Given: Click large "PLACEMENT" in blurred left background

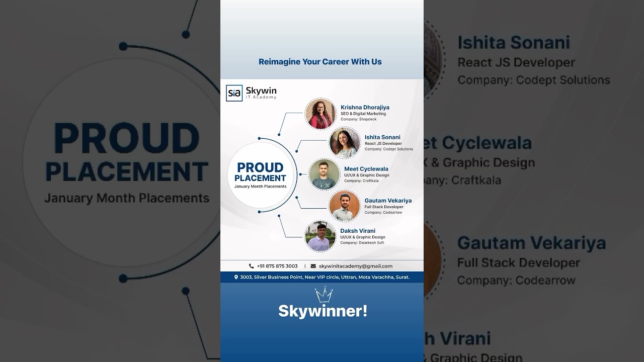Looking at the screenshot, I should tap(127, 171).
